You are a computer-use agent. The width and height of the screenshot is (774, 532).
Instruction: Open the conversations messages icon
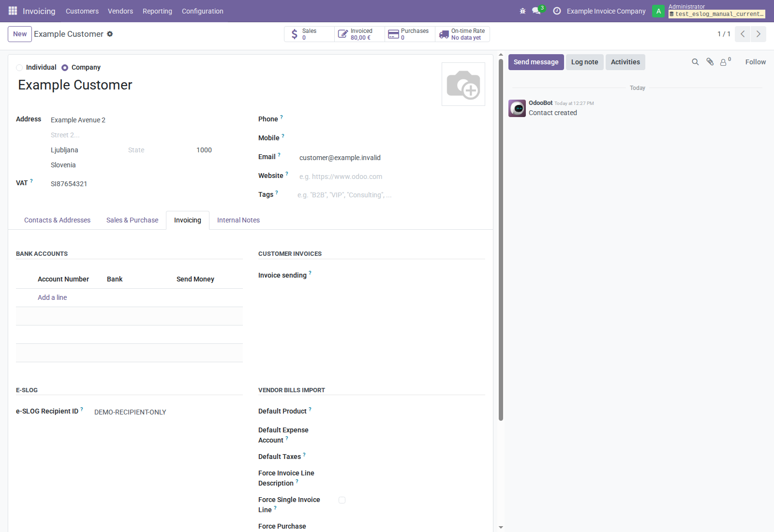click(x=536, y=11)
